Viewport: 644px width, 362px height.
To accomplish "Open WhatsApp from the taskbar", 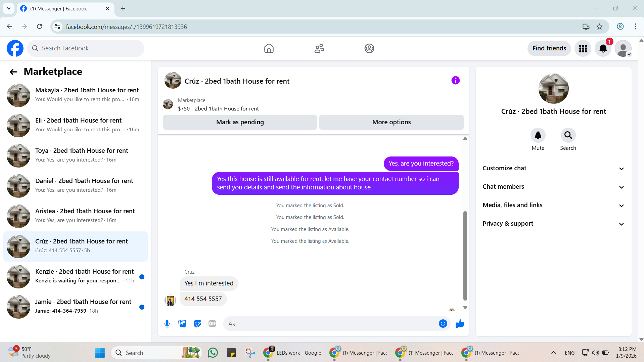I will 213,353.
